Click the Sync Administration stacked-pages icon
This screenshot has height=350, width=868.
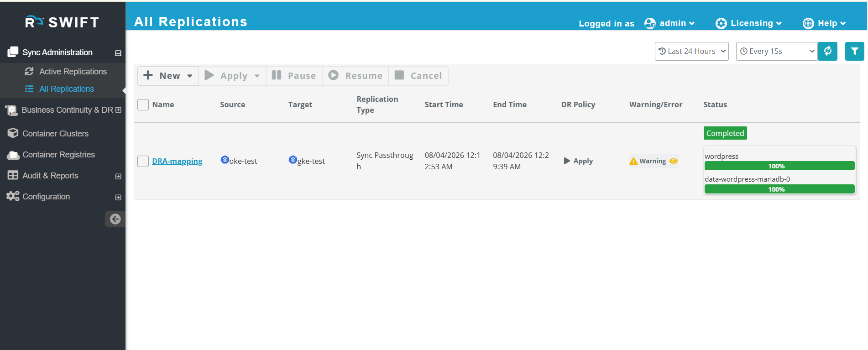[13, 52]
